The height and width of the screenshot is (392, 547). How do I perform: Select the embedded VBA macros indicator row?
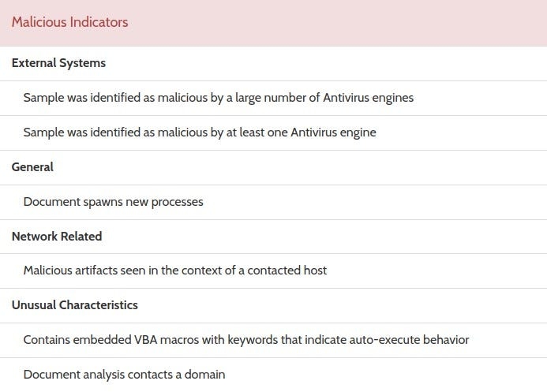pyautogui.click(x=245, y=340)
